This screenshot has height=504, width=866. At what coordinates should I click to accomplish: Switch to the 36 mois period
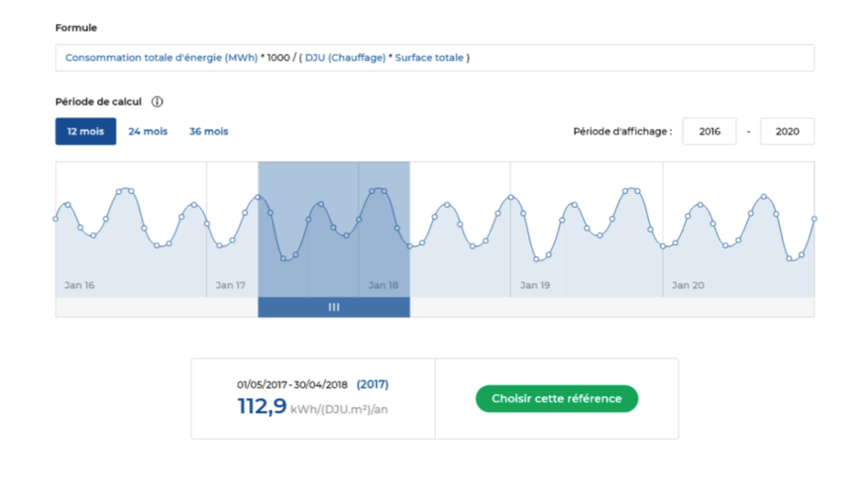click(209, 132)
